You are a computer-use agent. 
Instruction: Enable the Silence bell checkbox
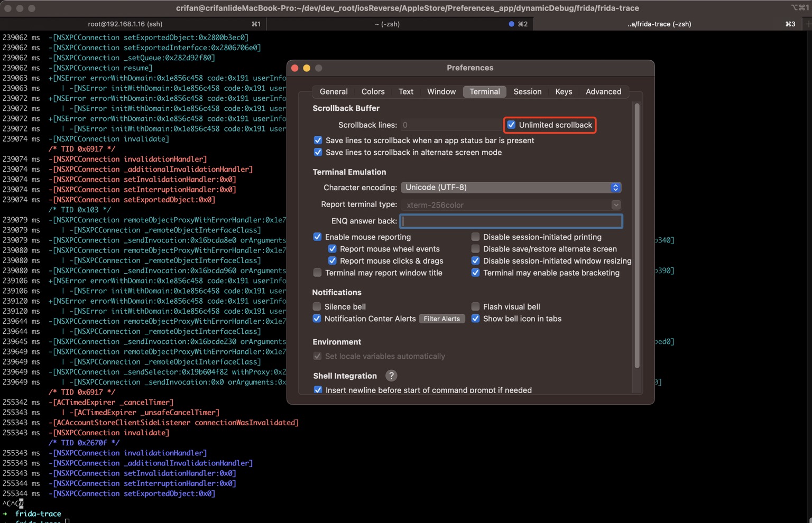point(317,306)
